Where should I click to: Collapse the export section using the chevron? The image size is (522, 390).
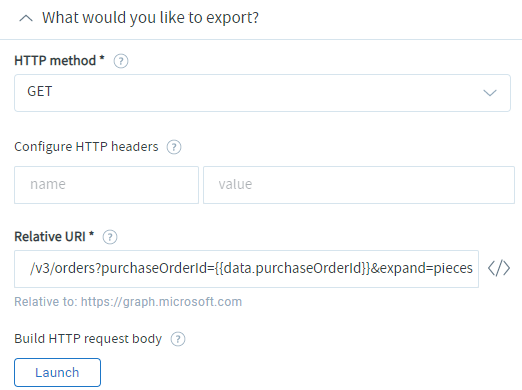click(x=26, y=18)
